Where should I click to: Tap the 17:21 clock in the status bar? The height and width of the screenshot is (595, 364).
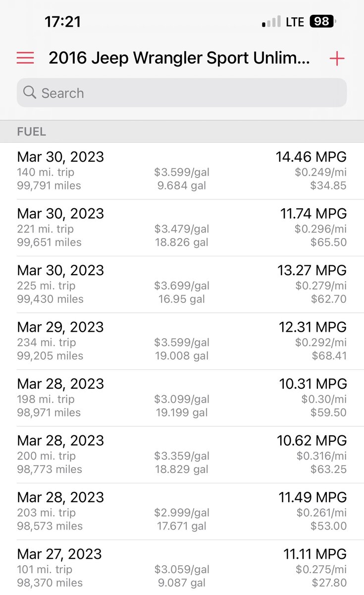(62, 21)
